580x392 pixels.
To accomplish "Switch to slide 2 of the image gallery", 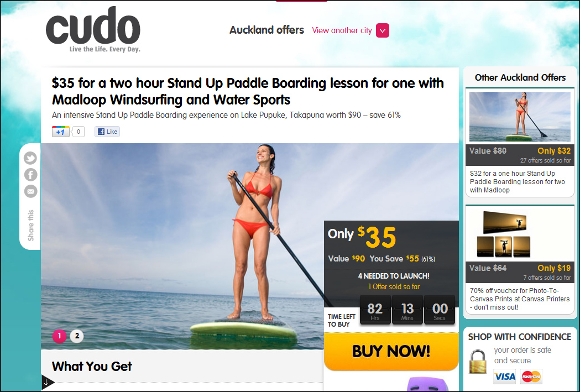I will pyautogui.click(x=76, y=336).
